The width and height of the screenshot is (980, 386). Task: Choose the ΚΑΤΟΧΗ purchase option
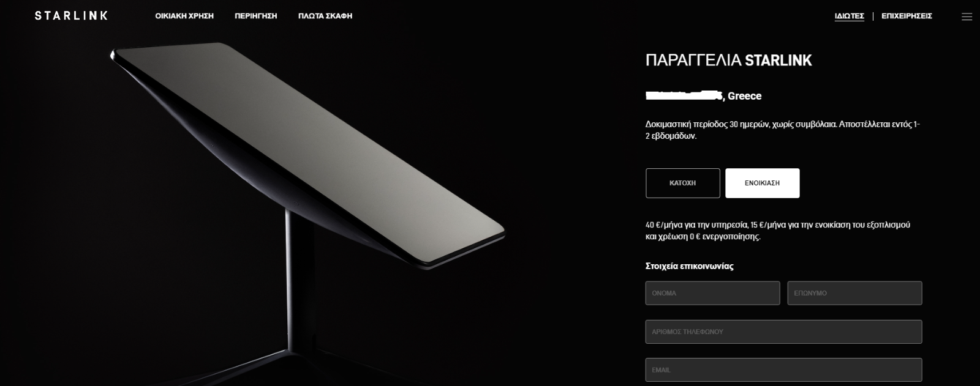[683, 183]
